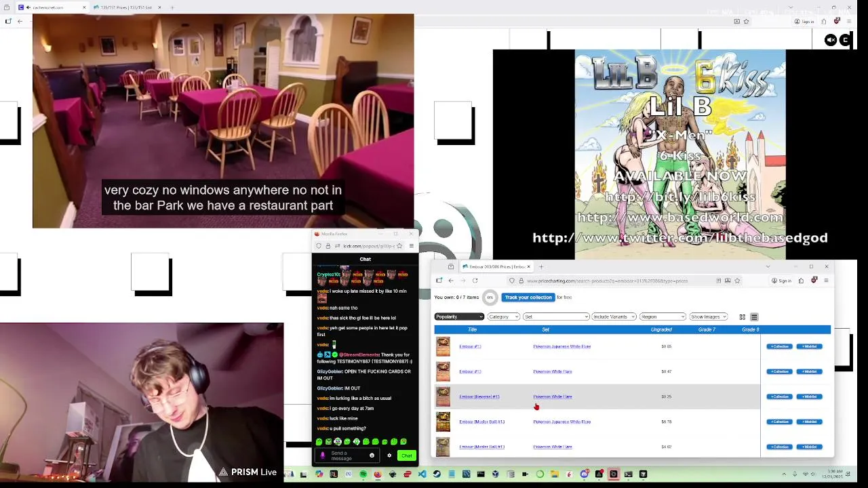
Task: Reload the PriceCharting page
Action: pyautogui.click(x=475, y=281)
